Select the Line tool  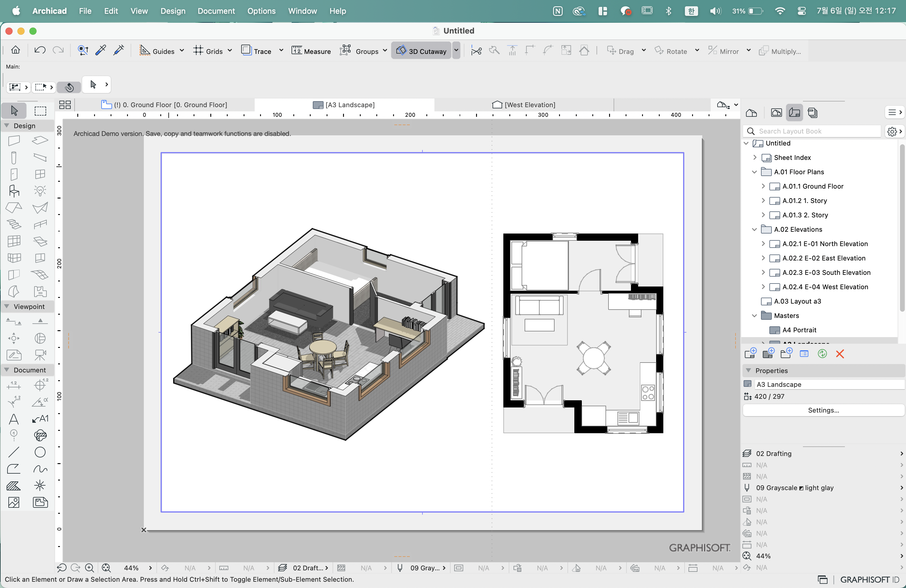[x=14, y=452]
